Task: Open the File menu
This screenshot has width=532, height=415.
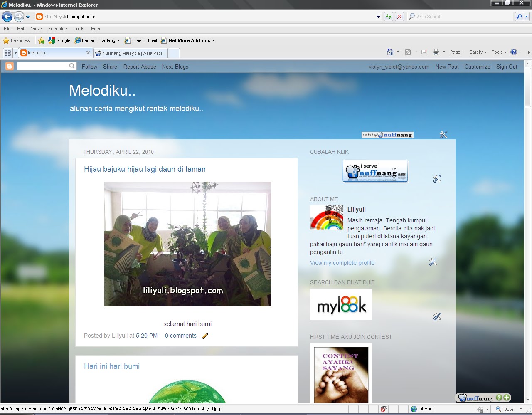Action: pos(7,29)
